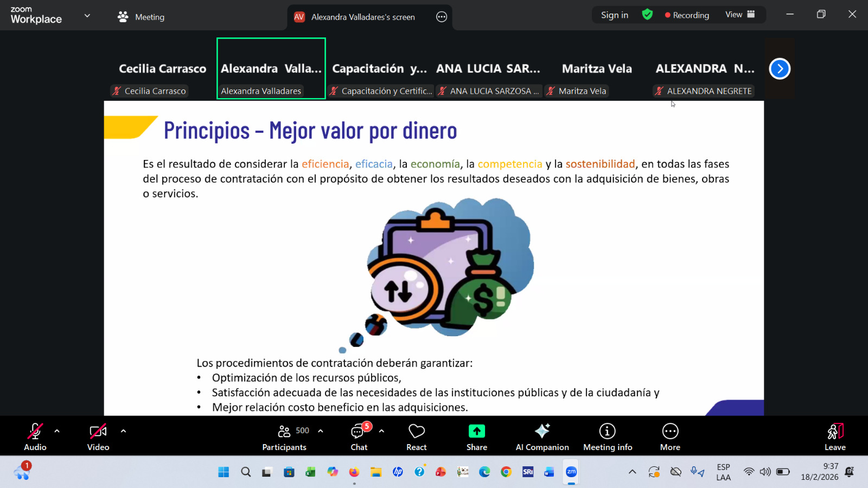This screenshot has width=868, height=488.
Task: Open the React emoji reactions
Action: pyautogui.click(x=416, y=436)
